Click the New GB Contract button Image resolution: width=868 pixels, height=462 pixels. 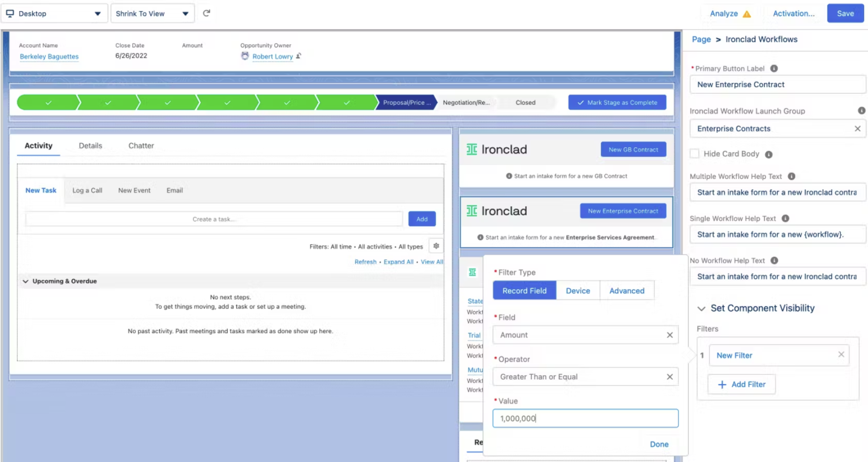click(633, 150)
